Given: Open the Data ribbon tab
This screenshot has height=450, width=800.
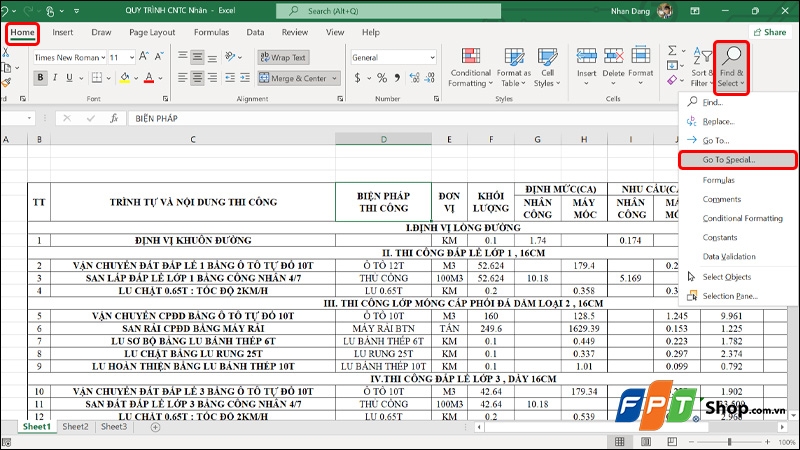Looking at the screenshot, I should (x=255, y=32).
